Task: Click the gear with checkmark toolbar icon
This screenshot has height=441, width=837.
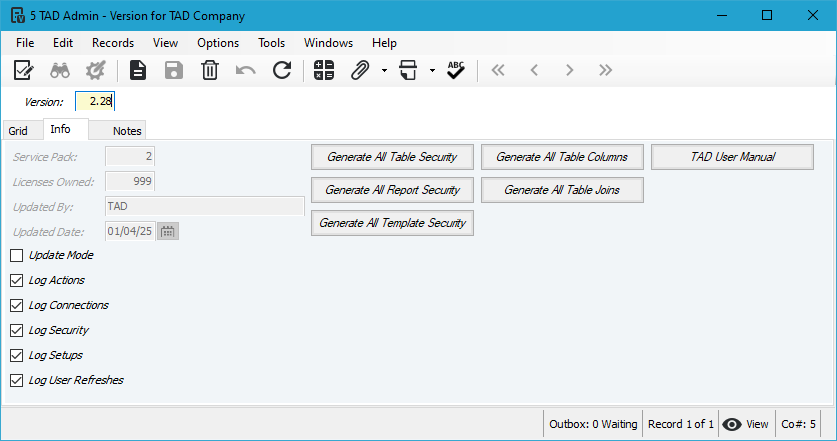Action: (x=96, y=70)
